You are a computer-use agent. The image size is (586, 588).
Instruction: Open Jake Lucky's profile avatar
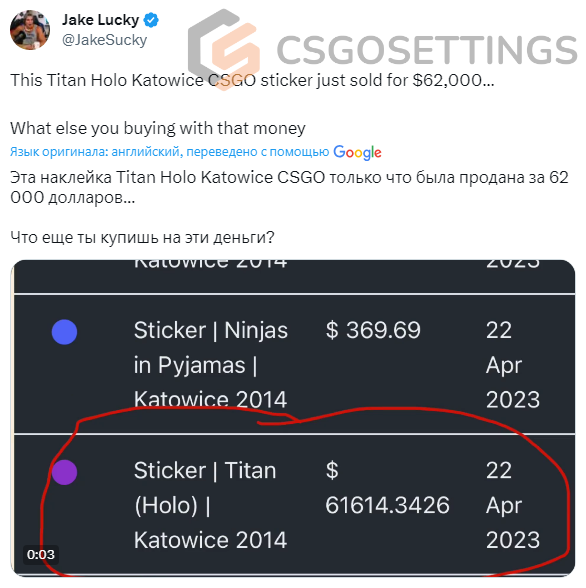pyautogui.click(x=30, y=30)
